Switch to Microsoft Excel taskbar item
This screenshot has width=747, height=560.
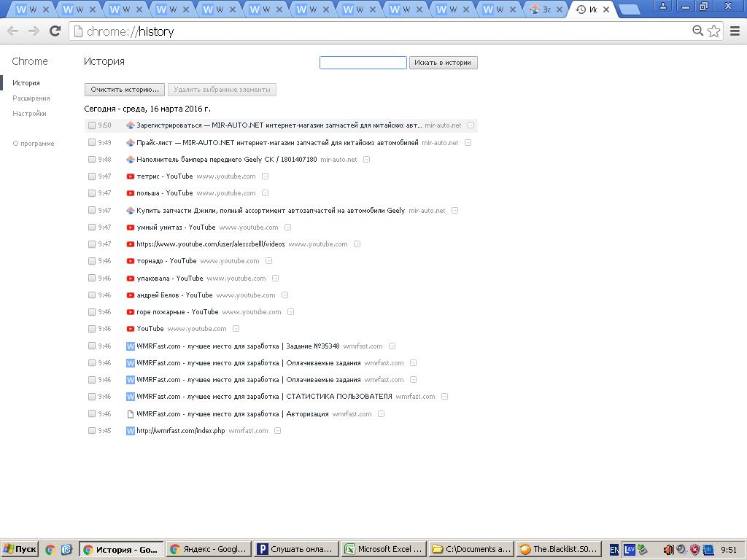(x=384, y=550)
